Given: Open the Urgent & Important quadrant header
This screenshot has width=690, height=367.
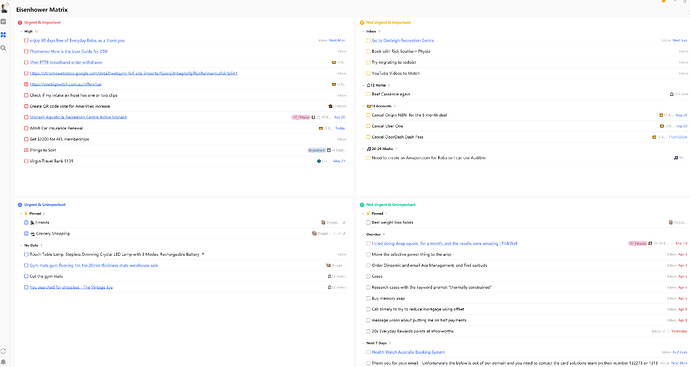Looking at the screenshot, I should [42, 22].
